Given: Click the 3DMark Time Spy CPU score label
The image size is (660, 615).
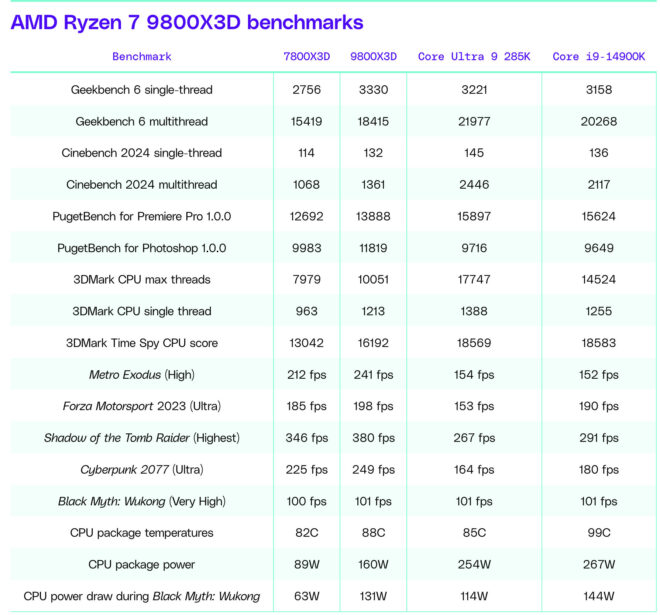Looking at the screenshot, I should click(142, 343).
